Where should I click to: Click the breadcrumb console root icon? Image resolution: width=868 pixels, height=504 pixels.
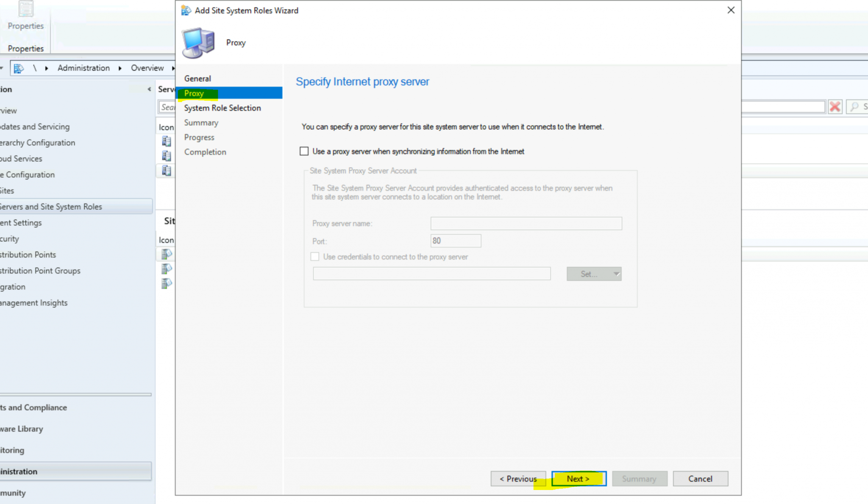coord(18,68)
